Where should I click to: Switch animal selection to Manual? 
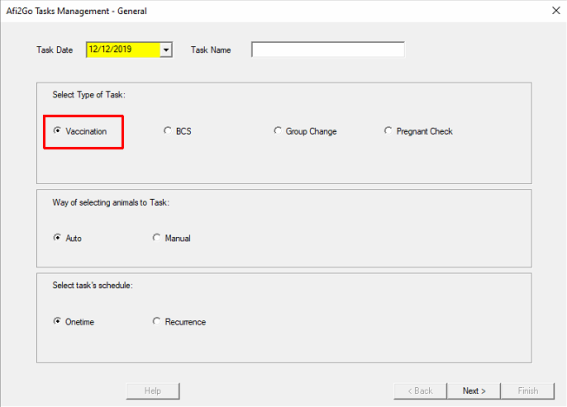point(171,238)
